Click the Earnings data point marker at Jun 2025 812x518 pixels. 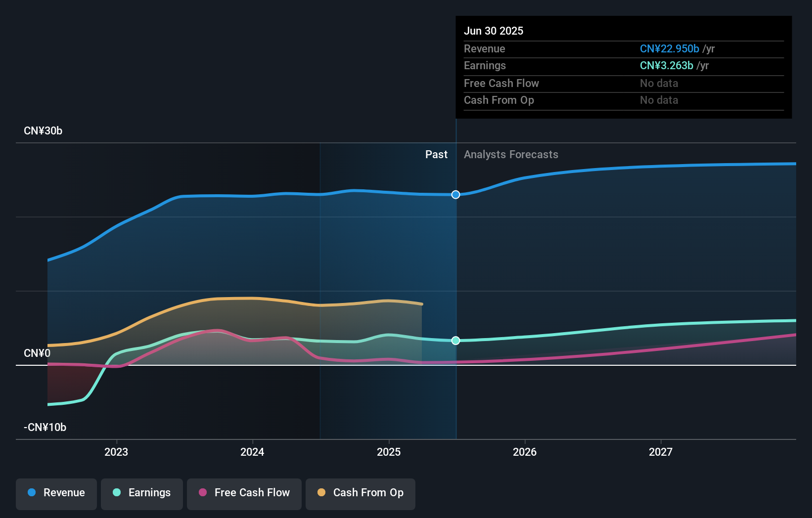point(456,341)
